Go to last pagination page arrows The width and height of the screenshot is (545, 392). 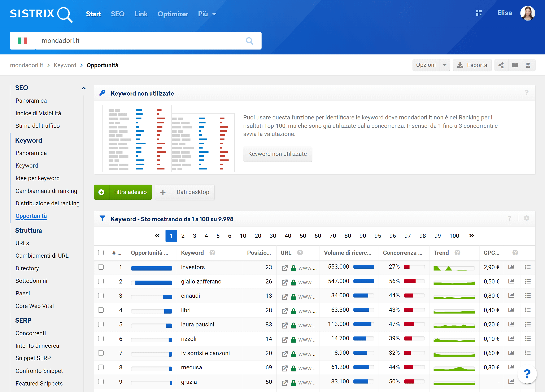pyautogui.click(x=471, y=236)
